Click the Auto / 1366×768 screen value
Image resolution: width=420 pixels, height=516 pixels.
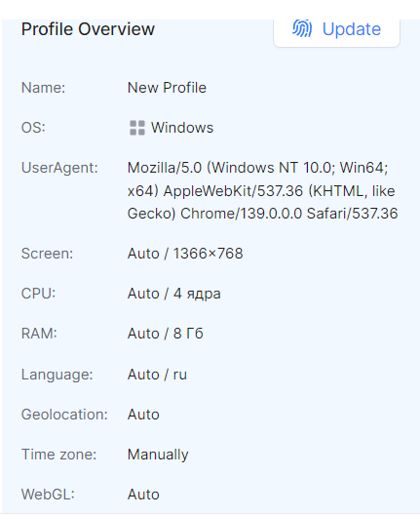185,254
